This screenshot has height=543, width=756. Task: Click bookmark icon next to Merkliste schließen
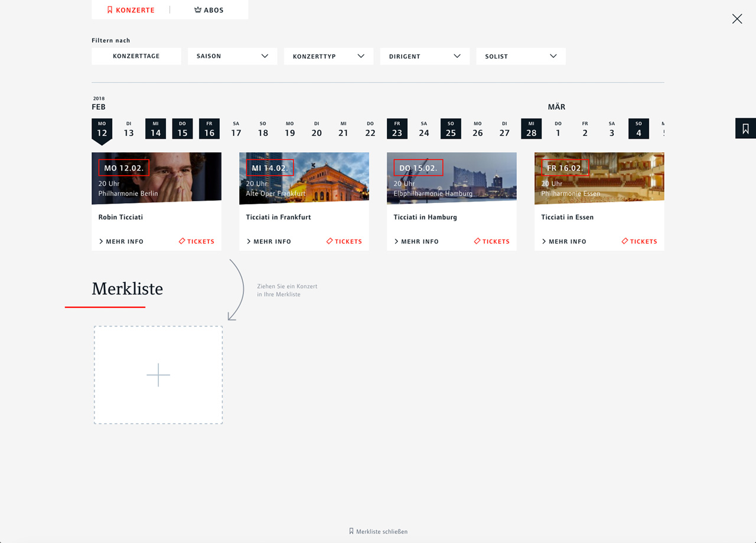[x=351, y=531]
